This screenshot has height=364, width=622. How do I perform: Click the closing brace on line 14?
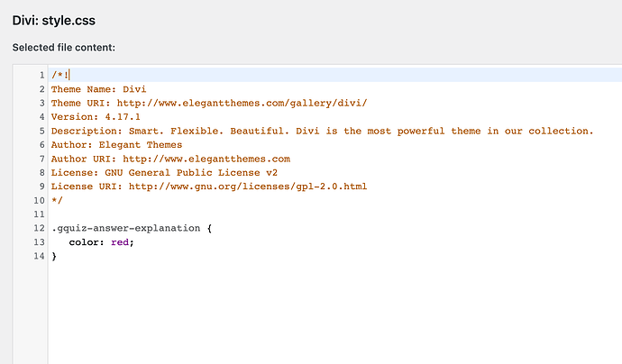(54, 256)
